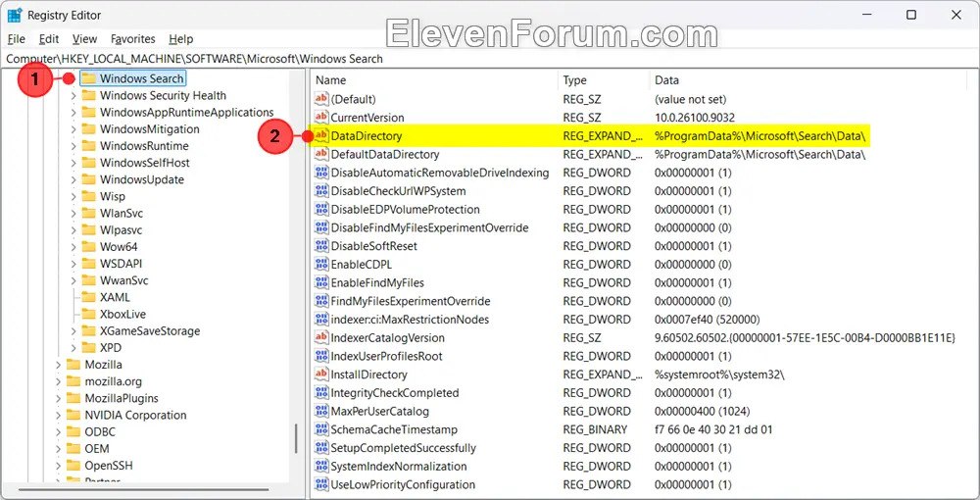Open the View menu
This screenshot has width=980, height=500.
point(84,39)
